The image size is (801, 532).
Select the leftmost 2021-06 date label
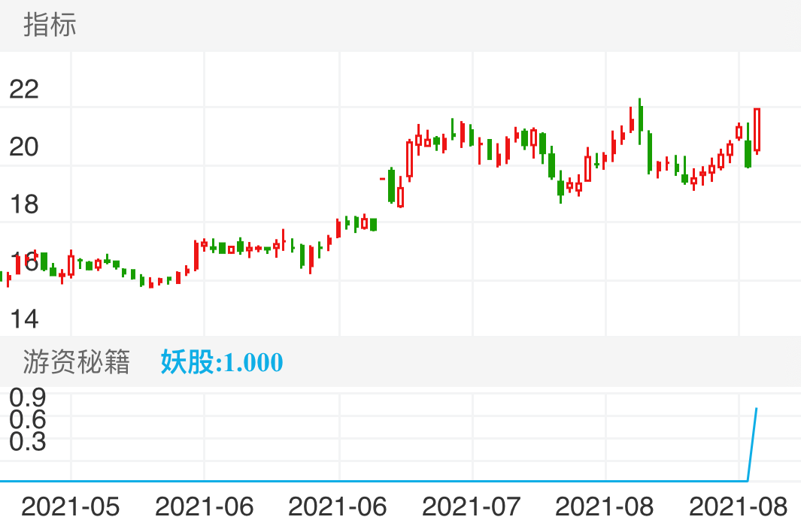pyautogui.click(x=204, y=506)
